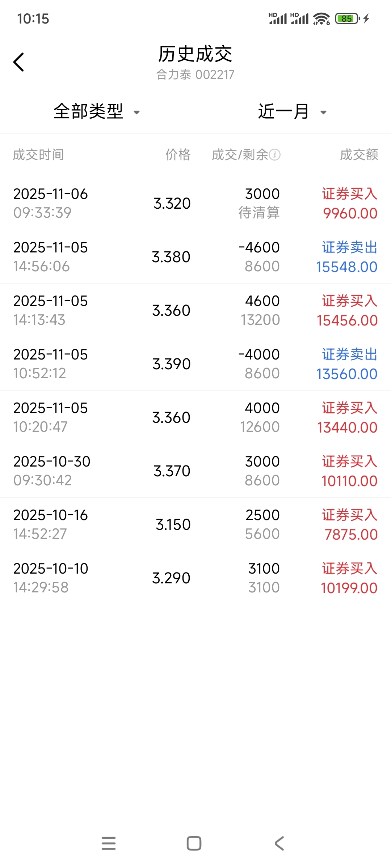
Task: Open the 14:56:06 sell record of 15548.00
Action: 195,257
